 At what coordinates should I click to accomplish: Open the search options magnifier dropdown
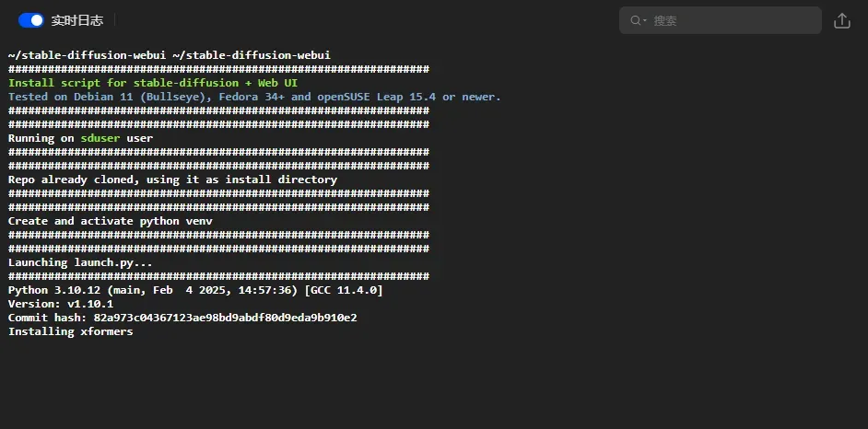639,20
